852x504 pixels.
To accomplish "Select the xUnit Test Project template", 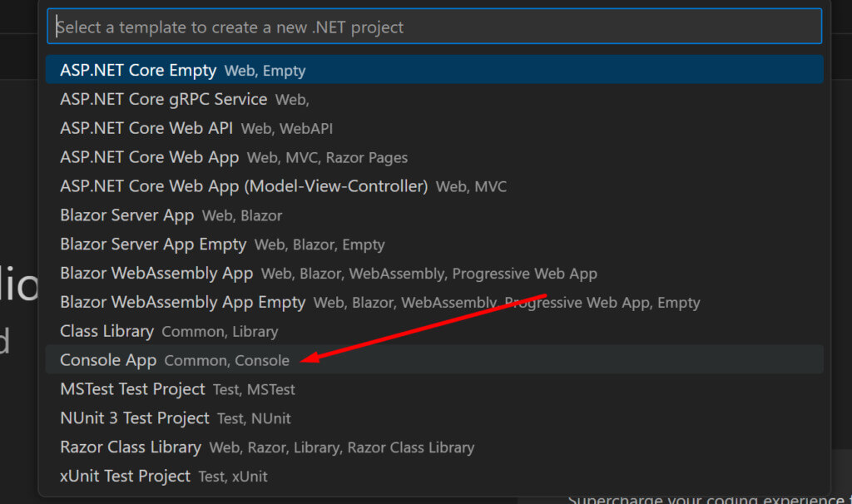I will click(x=125, y=476).
